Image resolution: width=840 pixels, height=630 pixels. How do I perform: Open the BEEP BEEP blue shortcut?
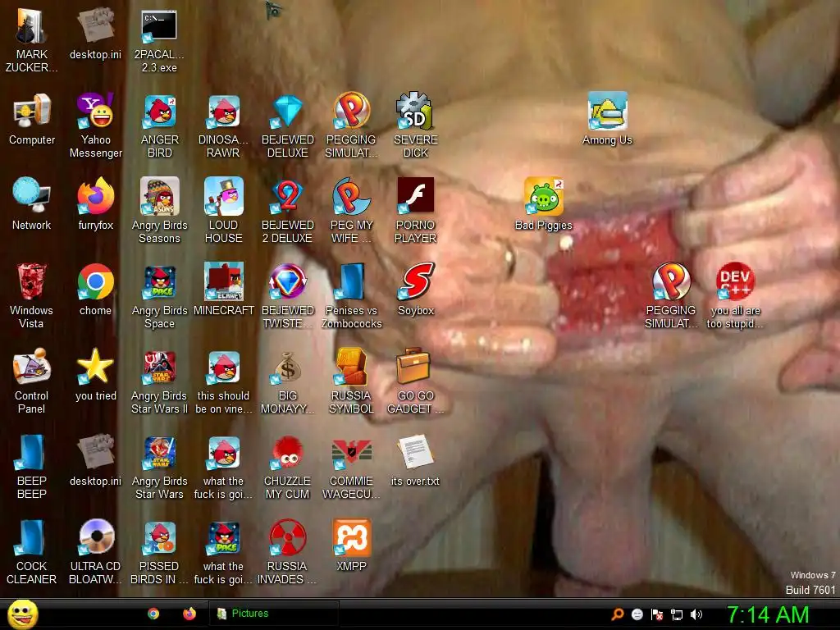click(32, 467)
